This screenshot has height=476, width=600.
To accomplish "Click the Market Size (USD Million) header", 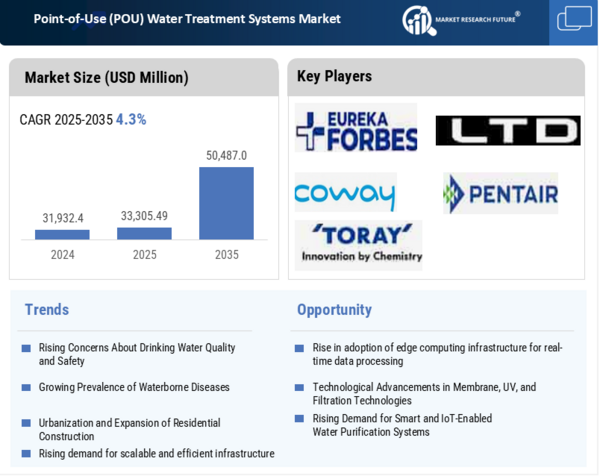I will [x=106, y=77].
